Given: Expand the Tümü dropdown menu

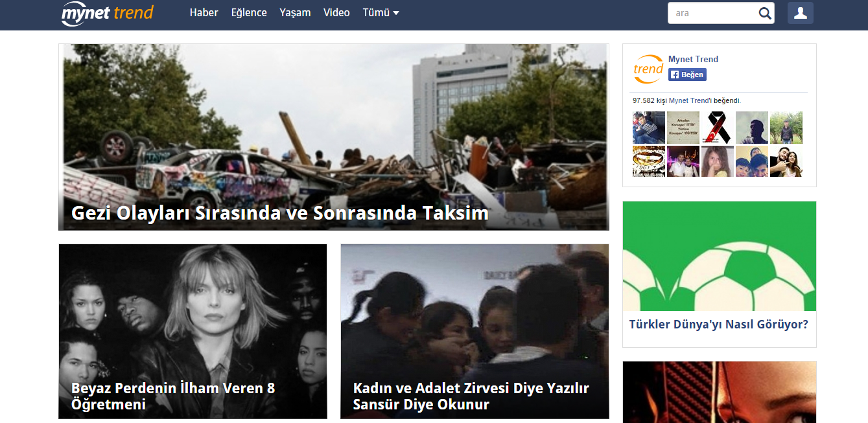Looking at the screenshot, I should point(381,13).
